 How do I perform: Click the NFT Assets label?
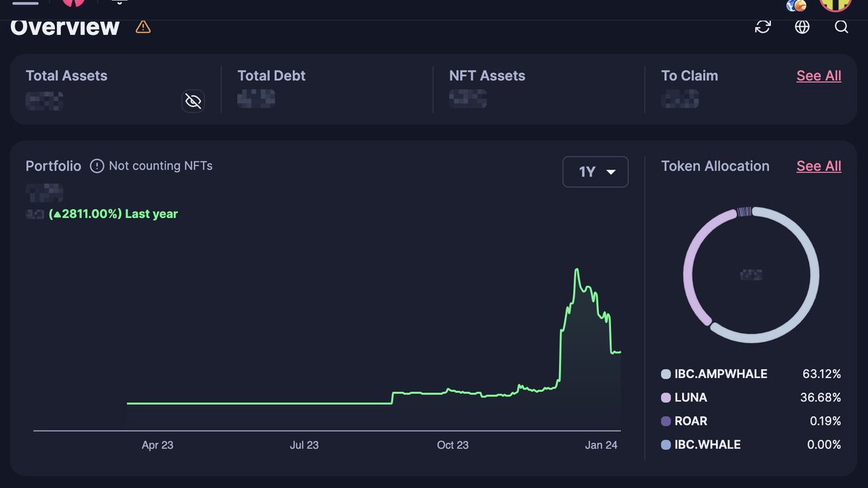pyautogui.click(x=487, y=75)
